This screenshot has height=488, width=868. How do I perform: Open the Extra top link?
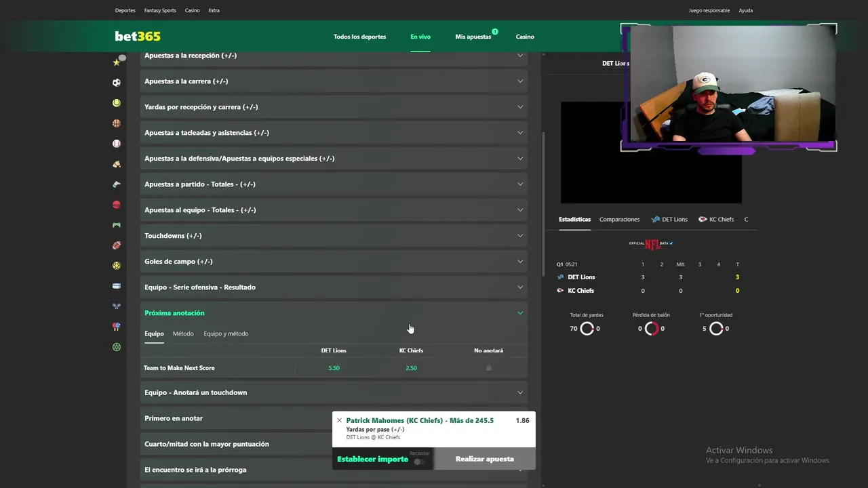pyautogui.click(x=214, y=11)
